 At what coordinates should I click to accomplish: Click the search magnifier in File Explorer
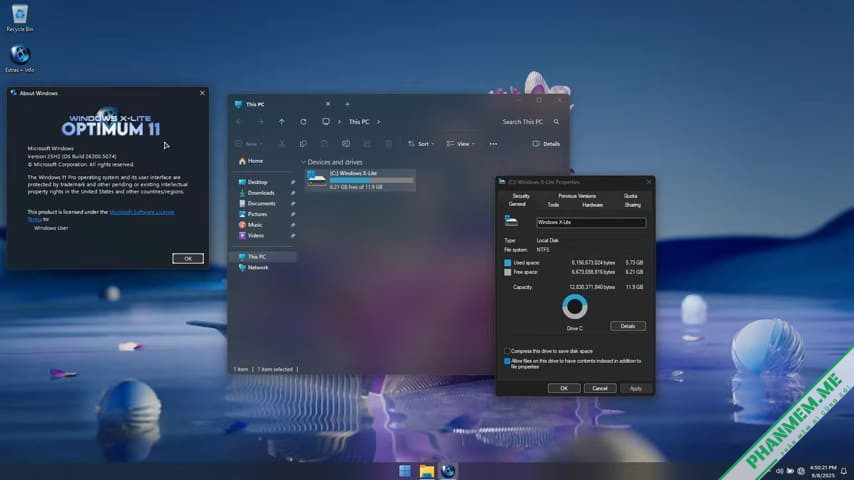tap(556, 122)
